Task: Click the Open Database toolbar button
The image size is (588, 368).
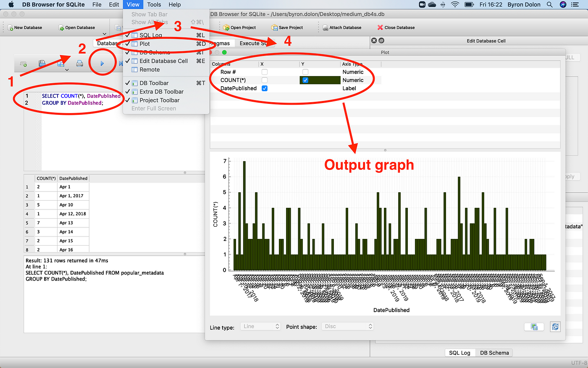Action: pos(77,28)
